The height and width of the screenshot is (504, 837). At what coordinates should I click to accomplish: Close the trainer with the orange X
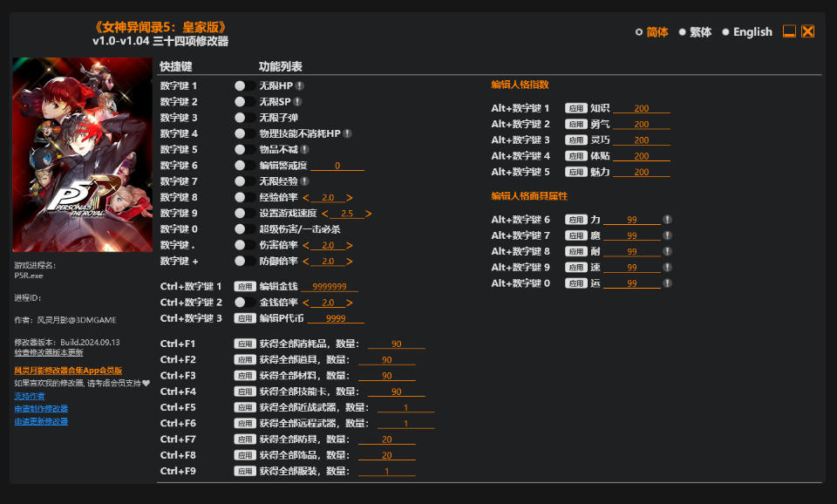(x=808, y=31)
